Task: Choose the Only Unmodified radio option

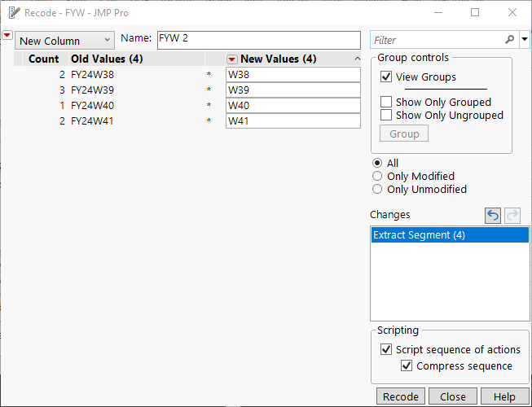Action: click(x=377, y=190)
